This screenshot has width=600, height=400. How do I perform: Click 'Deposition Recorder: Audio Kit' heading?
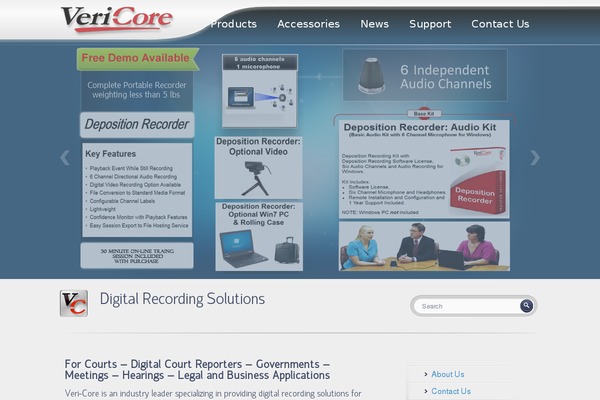point(420,127)
